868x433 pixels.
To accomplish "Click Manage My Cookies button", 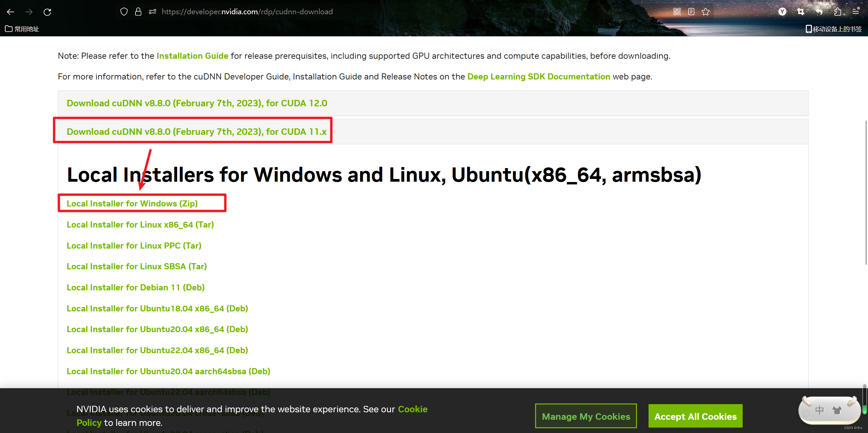I will tap(586, 416).
